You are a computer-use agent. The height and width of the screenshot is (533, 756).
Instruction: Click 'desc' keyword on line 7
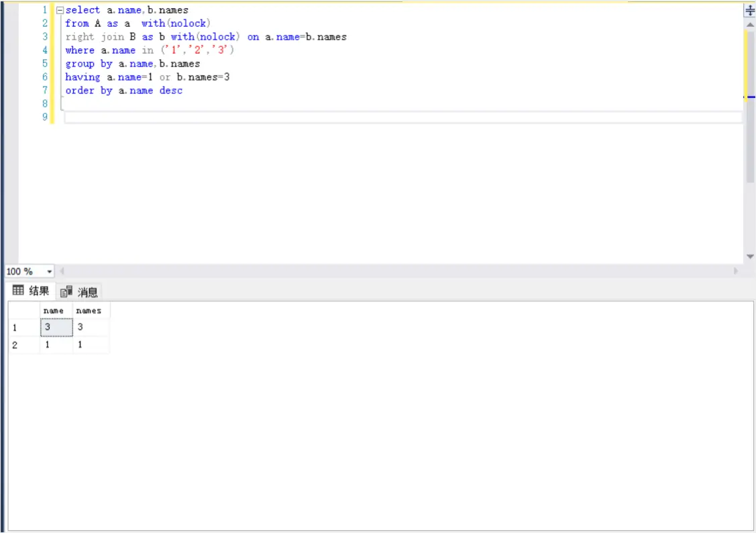[171, 91]
